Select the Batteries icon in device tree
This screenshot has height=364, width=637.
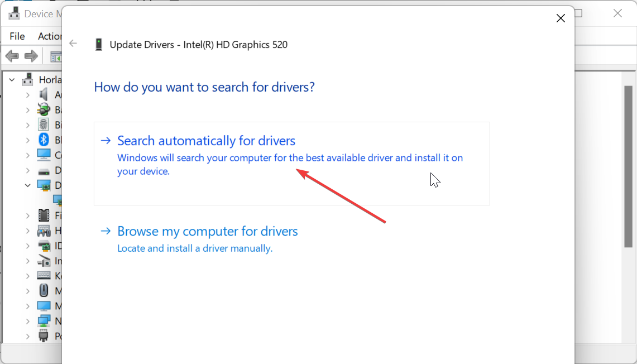click(44, 109)
